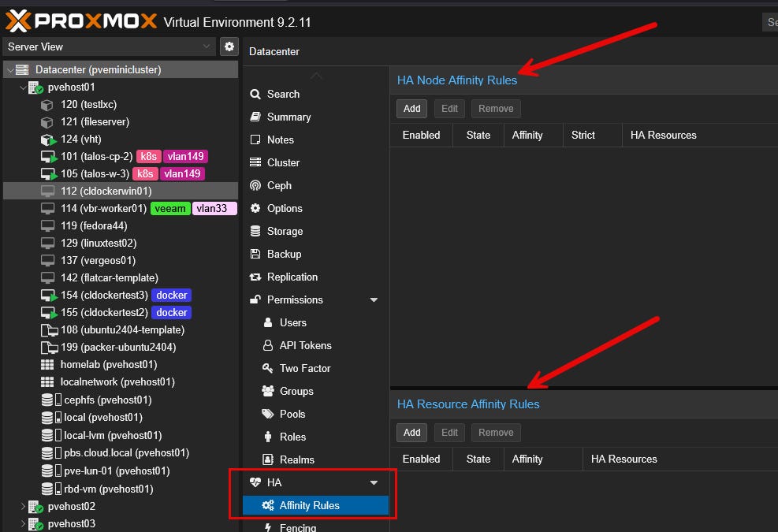Click the Roles figure icon
Screen dimensions: 778x532
[268, 436]
